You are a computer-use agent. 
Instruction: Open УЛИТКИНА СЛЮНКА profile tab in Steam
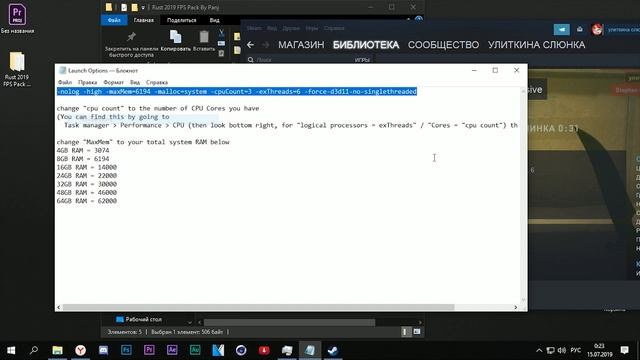pos(536,44)
